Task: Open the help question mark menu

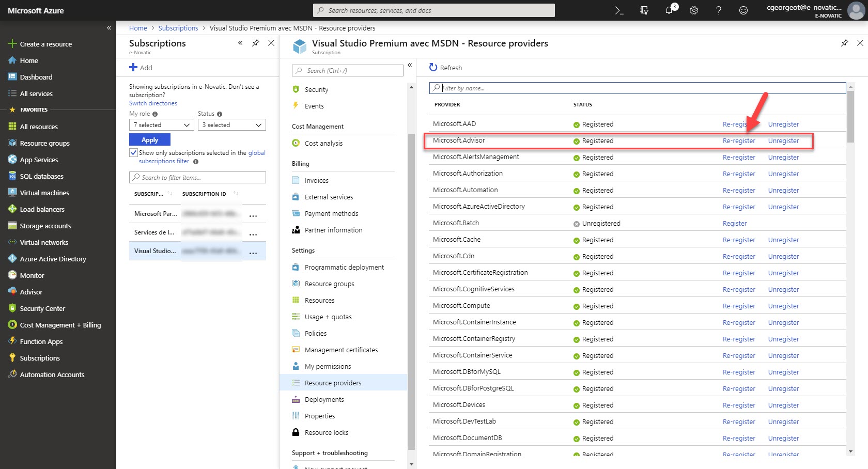Action: click(x=719, y=10)
